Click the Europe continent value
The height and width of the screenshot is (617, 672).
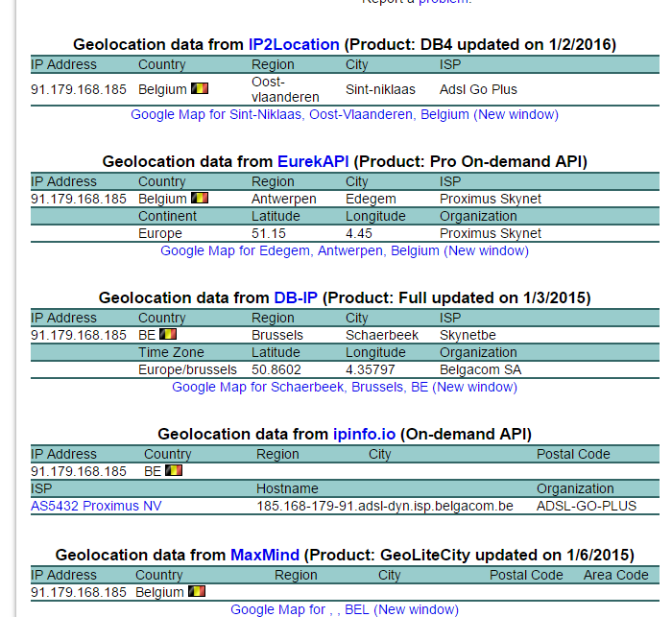(160, 233)
